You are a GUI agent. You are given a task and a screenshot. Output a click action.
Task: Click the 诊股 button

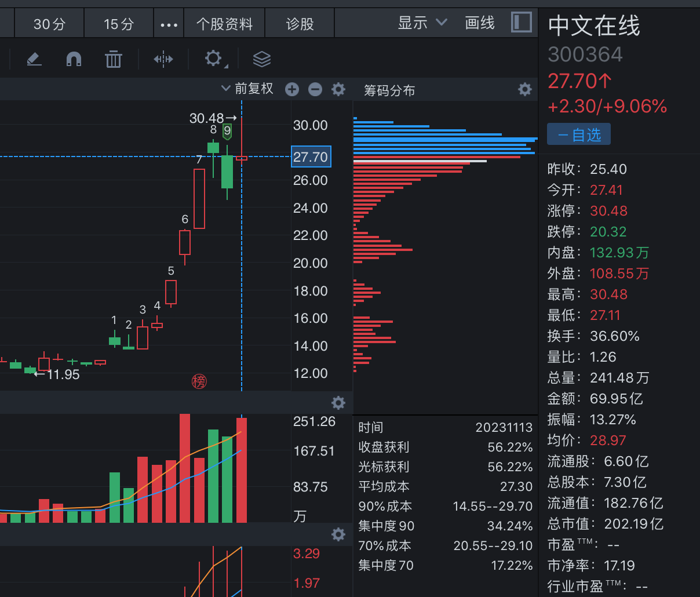300,24
